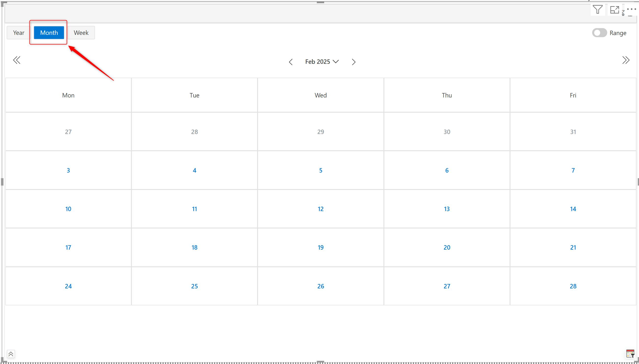Switch to Week view

point(81,33)
